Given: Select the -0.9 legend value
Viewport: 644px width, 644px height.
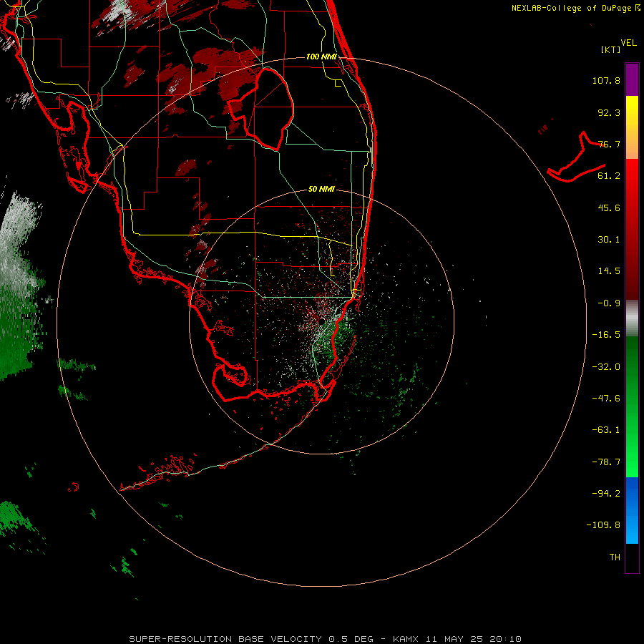Looking at the screenshot, I should [609, 303].
